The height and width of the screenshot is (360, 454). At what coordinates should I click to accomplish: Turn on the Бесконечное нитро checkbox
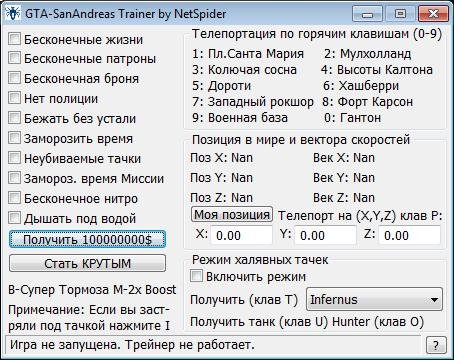click(14, 198)
